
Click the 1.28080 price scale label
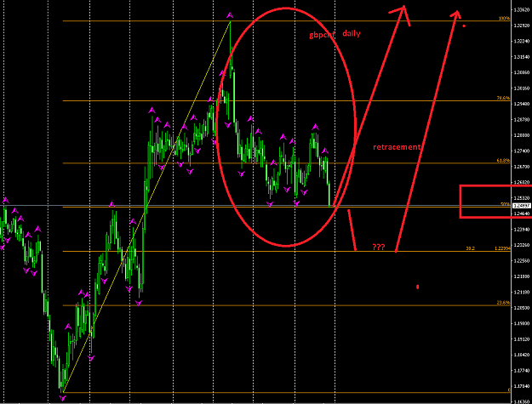coord(522,135)
